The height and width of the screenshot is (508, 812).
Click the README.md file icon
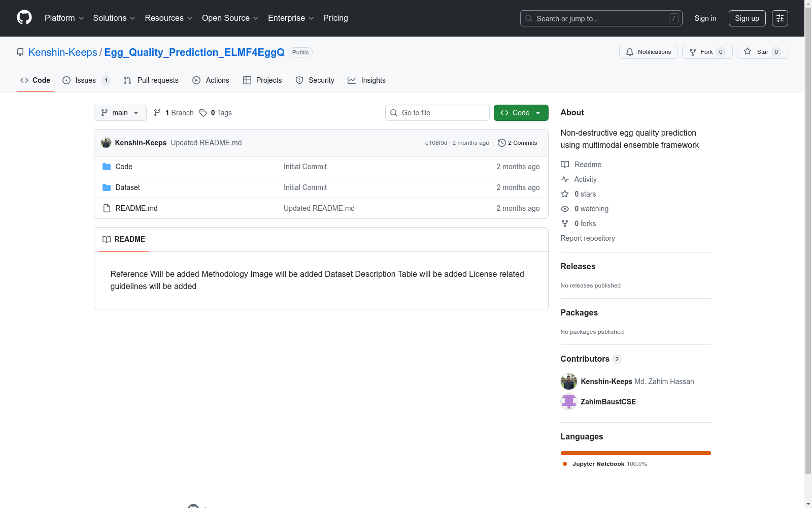tap(107, 208)
